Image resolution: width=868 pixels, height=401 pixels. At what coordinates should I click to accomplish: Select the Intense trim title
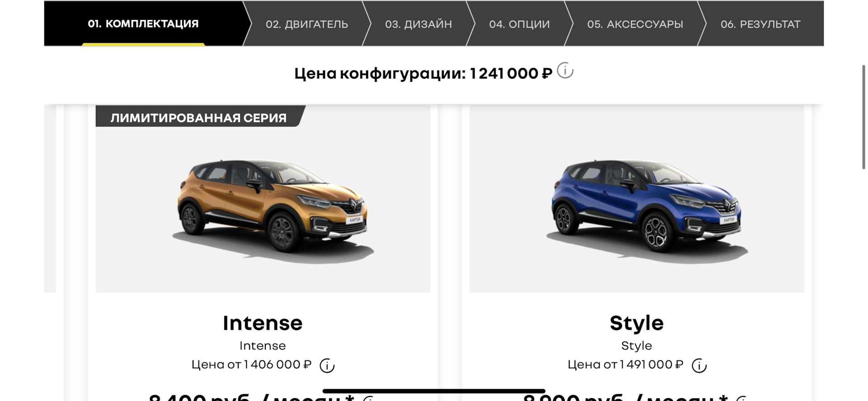coord(263,323)
